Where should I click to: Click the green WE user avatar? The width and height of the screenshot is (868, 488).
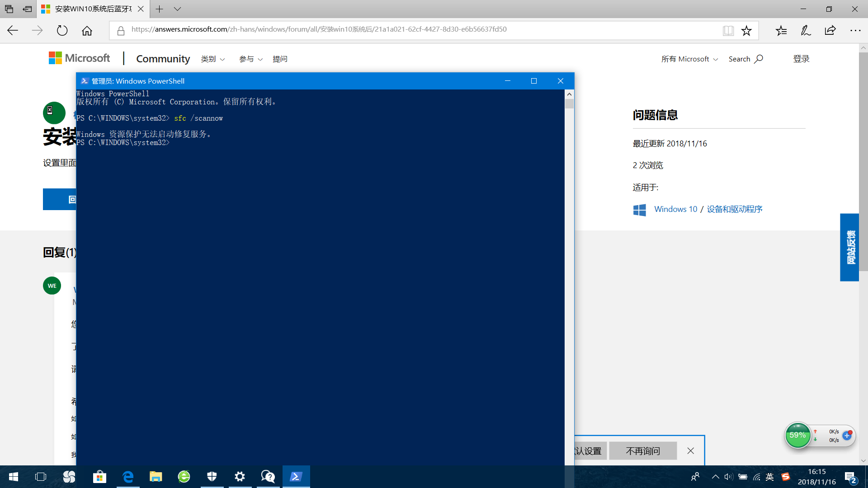point(52,286)
